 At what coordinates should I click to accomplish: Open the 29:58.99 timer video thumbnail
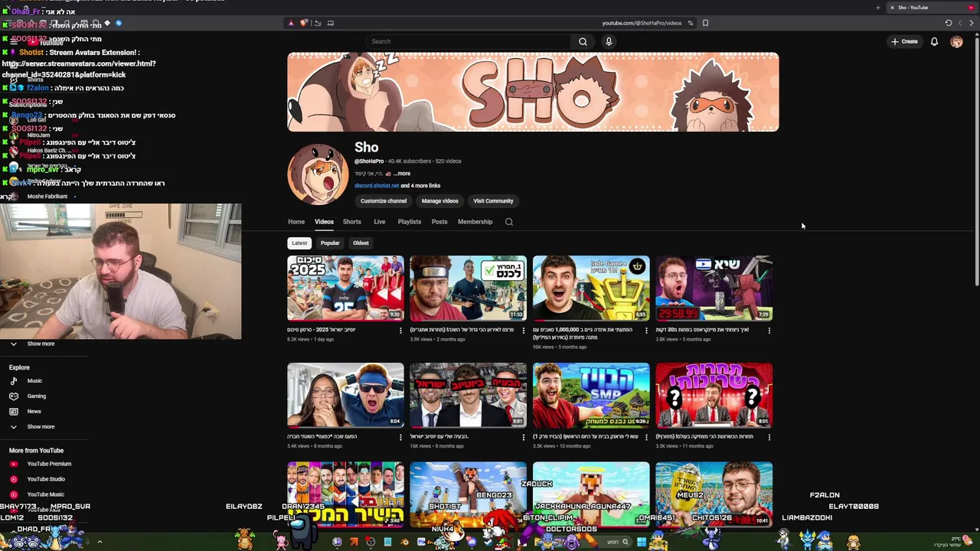pyautogui.click(x=714, y=288)
